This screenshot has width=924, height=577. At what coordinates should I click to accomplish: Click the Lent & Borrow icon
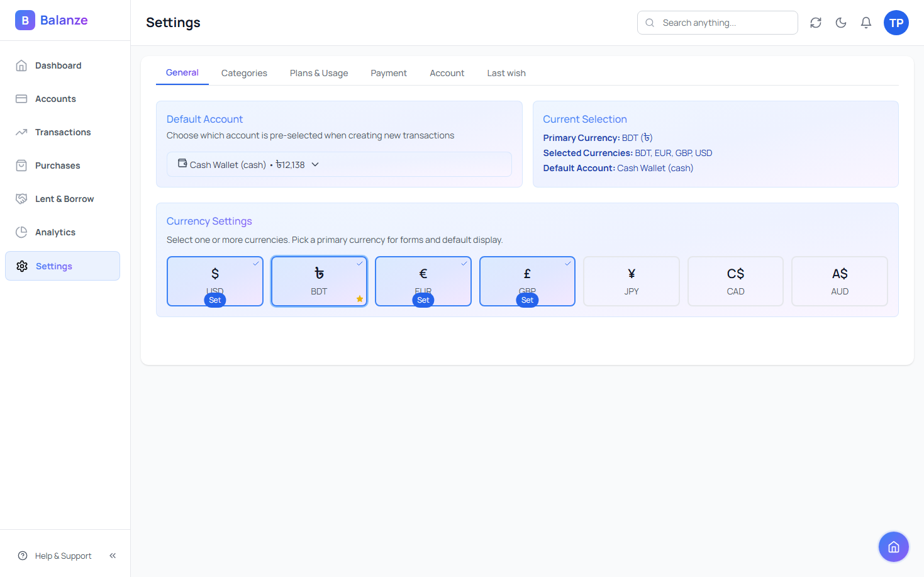coord(22,199)
